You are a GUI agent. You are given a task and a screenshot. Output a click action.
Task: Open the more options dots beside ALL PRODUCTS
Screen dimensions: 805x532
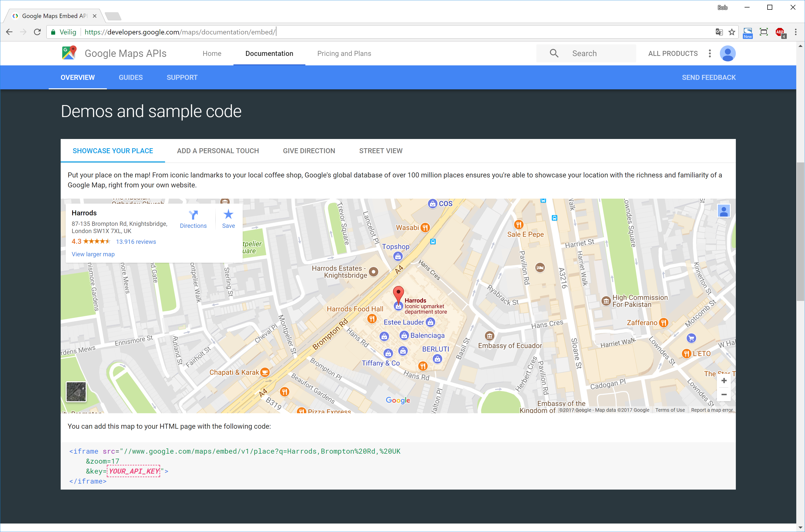click(710, 54)
